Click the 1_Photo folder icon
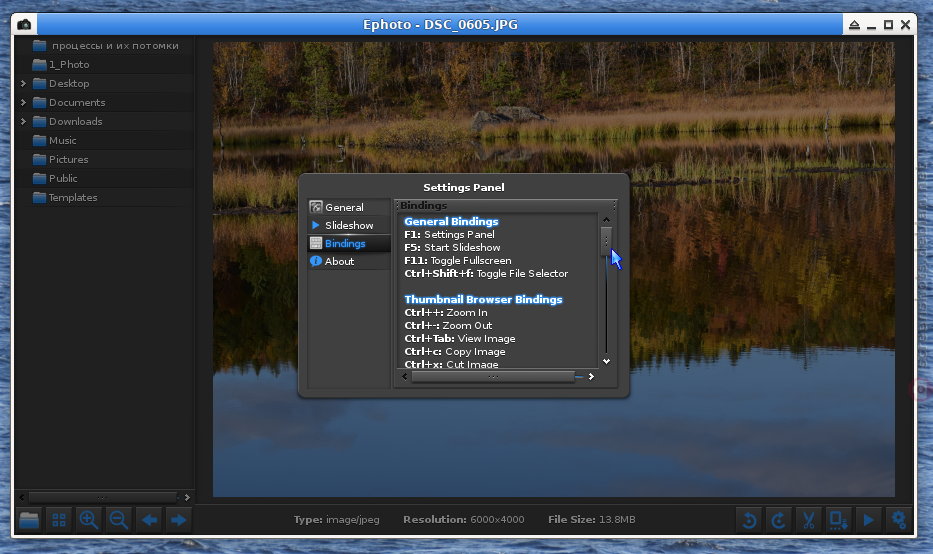933x554 pixels. click(x=39, y=64)
